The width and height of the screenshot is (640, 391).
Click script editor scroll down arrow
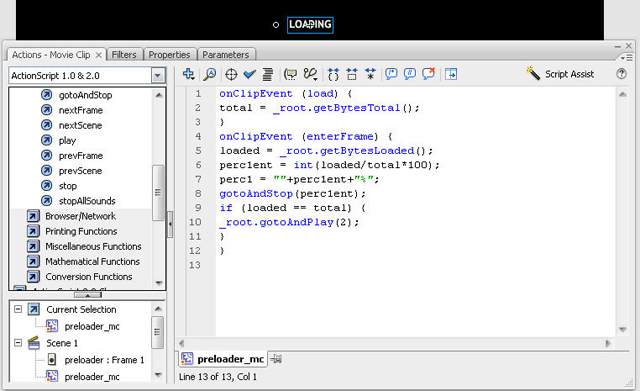tap(622, 329)
